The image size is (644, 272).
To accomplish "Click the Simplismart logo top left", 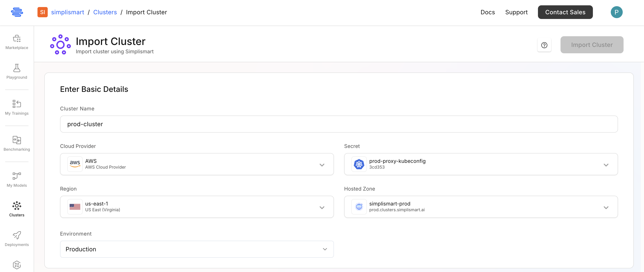I will pos(17,12).
